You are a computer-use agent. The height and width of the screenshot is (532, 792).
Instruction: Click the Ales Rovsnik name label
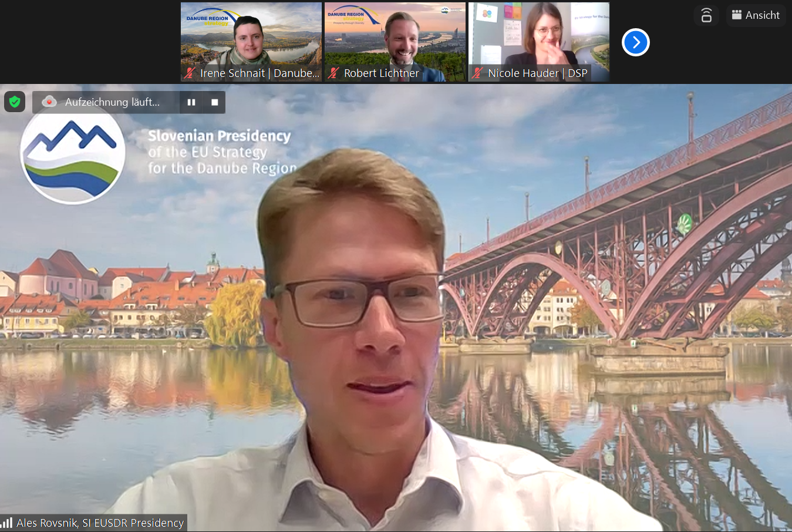coord(100,523)
